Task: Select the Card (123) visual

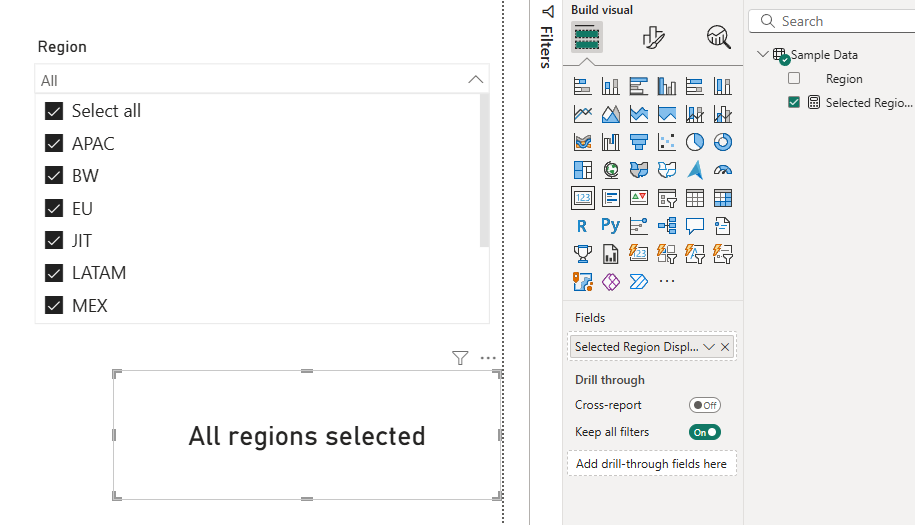Action: point(582,198)
